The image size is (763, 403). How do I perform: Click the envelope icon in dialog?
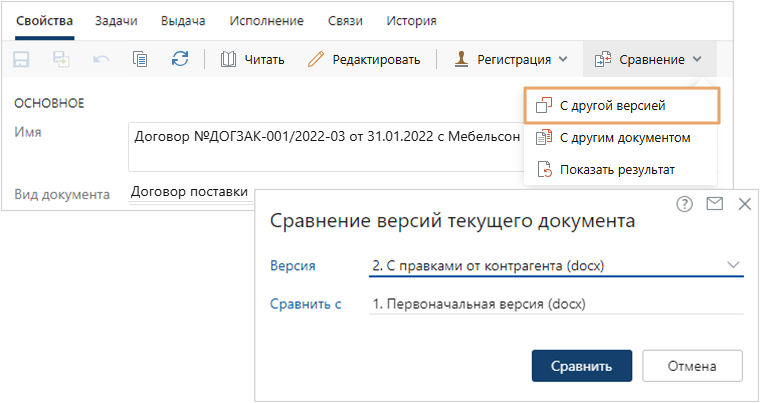pyautogui.click(x=714, y=204)
